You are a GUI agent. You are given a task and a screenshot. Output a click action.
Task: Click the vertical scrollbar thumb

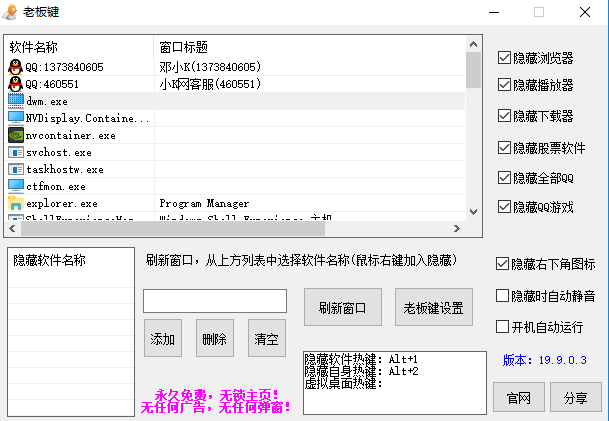[x=473, y=70]
